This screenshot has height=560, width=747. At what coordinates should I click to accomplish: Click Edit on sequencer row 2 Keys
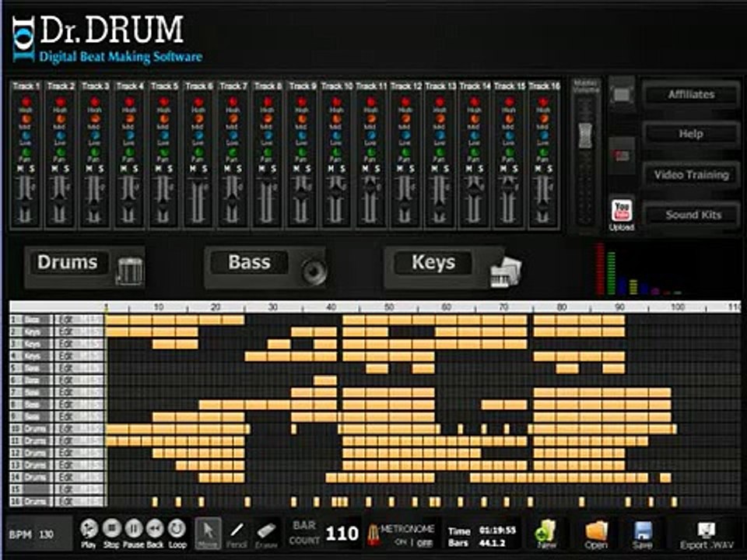[79, 332]
